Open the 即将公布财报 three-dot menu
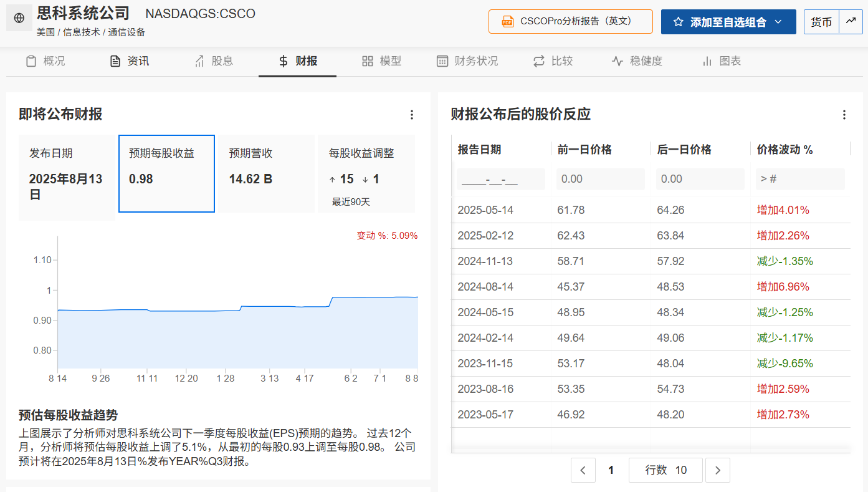The width and height of the screenshot is (868, 492). point(411,115)
